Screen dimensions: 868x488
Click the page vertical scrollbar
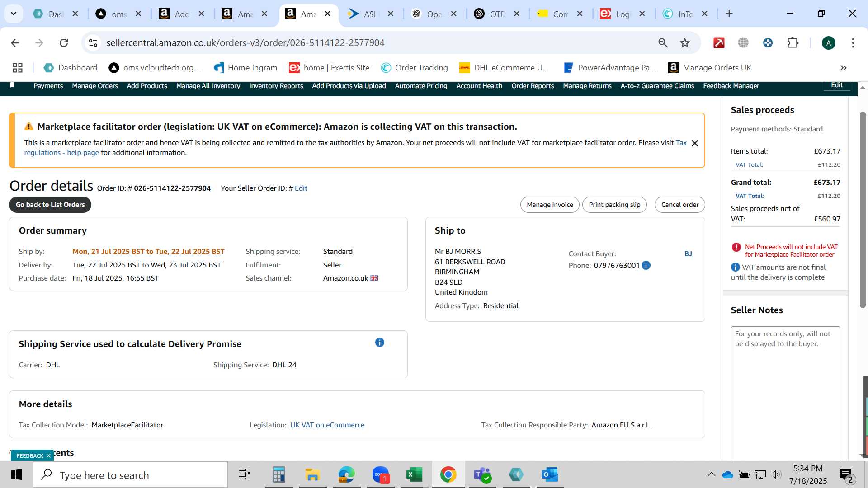[863, 210]
